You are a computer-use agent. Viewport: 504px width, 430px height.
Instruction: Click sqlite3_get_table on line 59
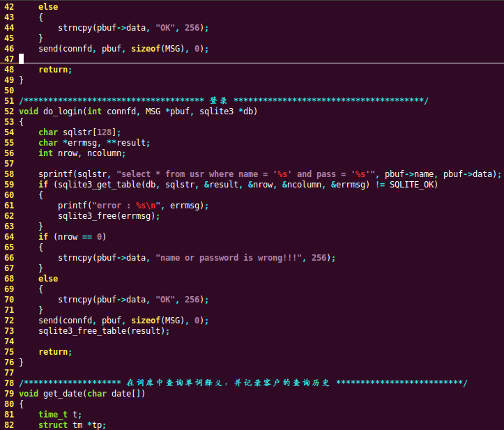[x=100, y=185]
